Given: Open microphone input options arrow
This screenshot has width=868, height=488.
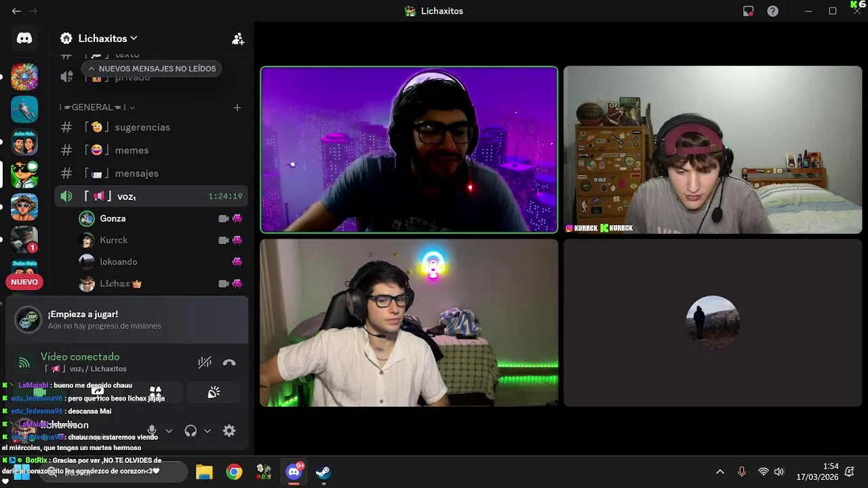Looking at the screenshot, I should click(x=169, y=430).
